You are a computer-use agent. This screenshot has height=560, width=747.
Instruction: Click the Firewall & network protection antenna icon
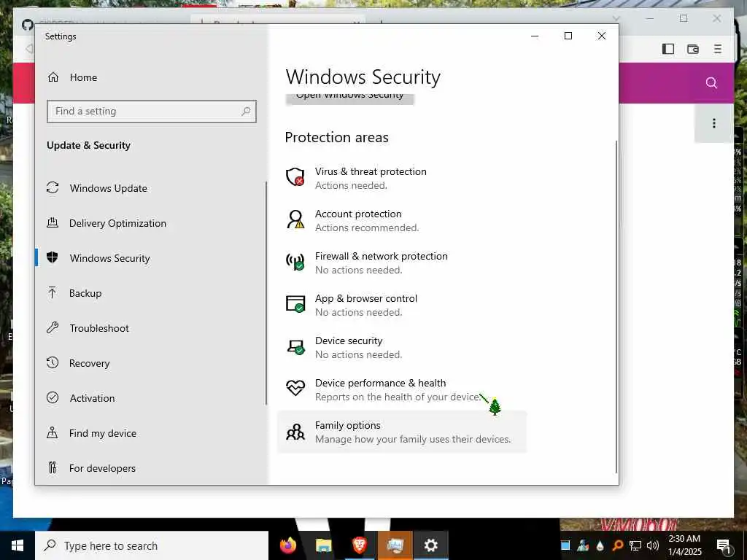click(295, 262)
